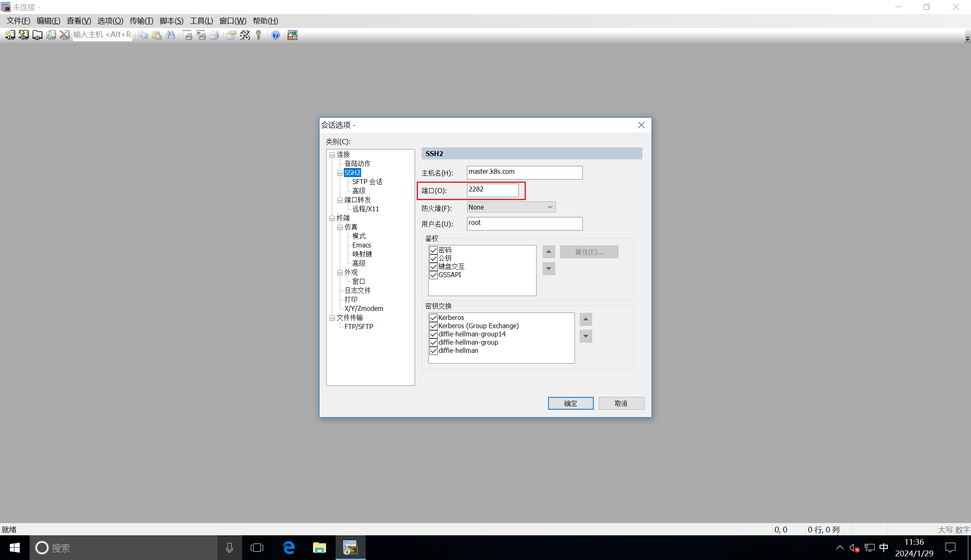
Task: Open the 防火墙 None dropdown
Action: (511, 207)
